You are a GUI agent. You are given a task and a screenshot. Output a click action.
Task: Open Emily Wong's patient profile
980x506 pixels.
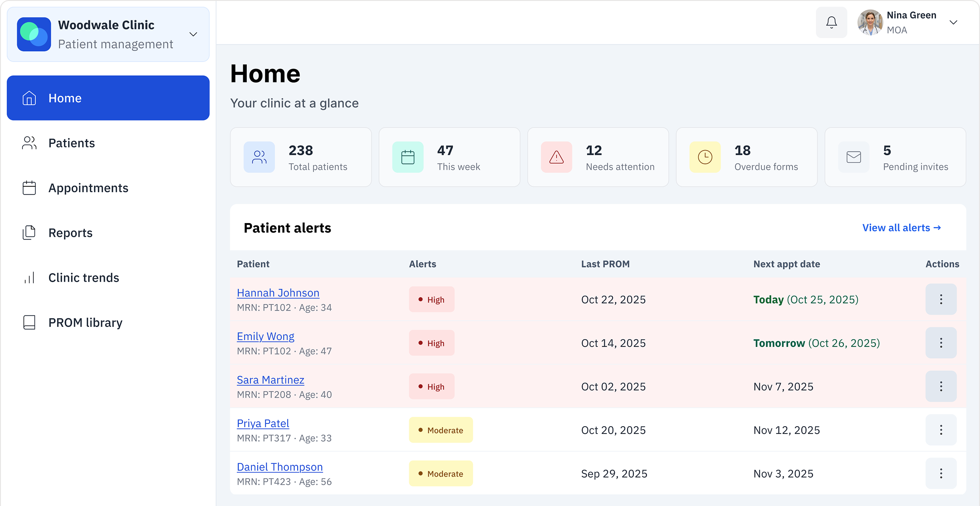coord(265,336)
